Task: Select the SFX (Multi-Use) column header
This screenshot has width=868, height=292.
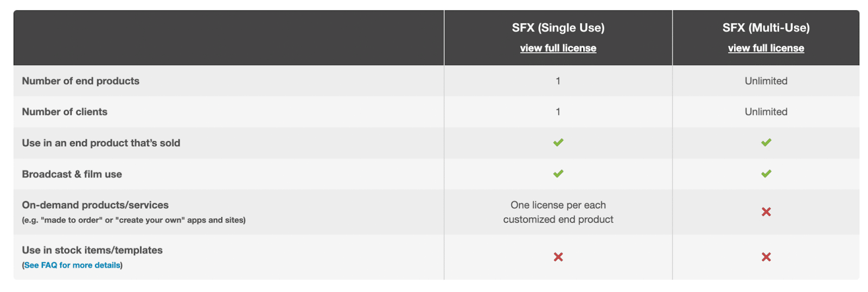Action: tap(765, 28)
